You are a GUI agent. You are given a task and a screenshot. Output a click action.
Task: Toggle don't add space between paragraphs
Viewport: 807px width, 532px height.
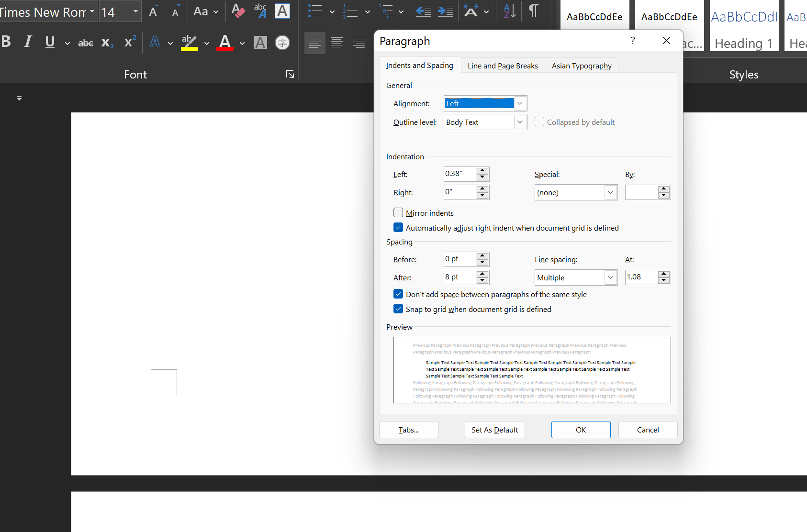click(398, 294)
